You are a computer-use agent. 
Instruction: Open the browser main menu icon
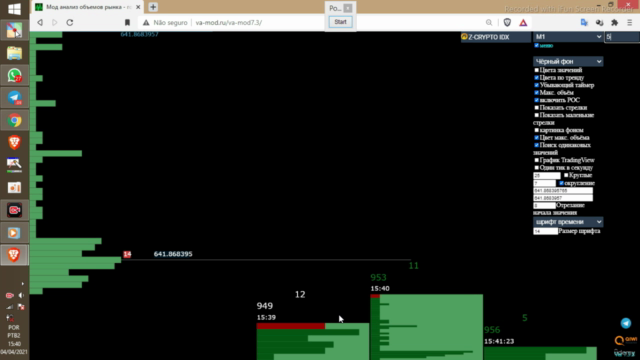point(630,22)
